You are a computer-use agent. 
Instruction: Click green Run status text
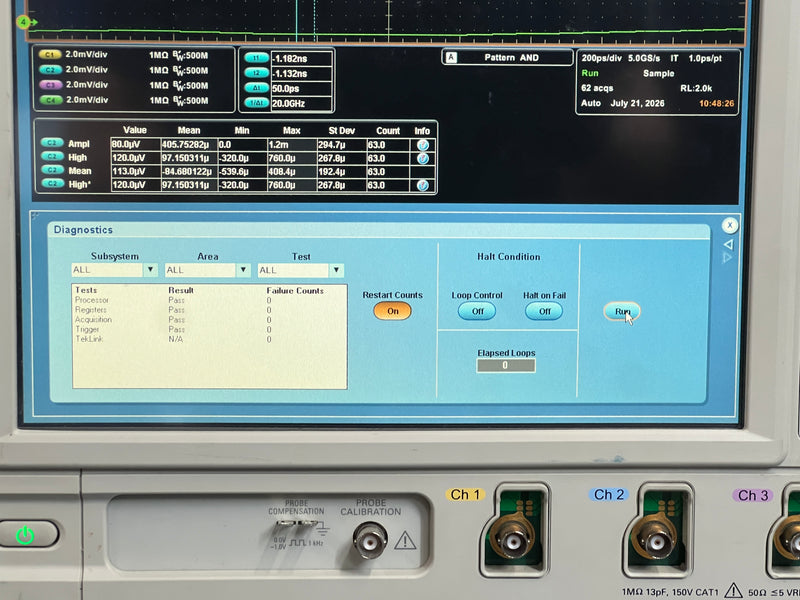(x=590, y=73)
